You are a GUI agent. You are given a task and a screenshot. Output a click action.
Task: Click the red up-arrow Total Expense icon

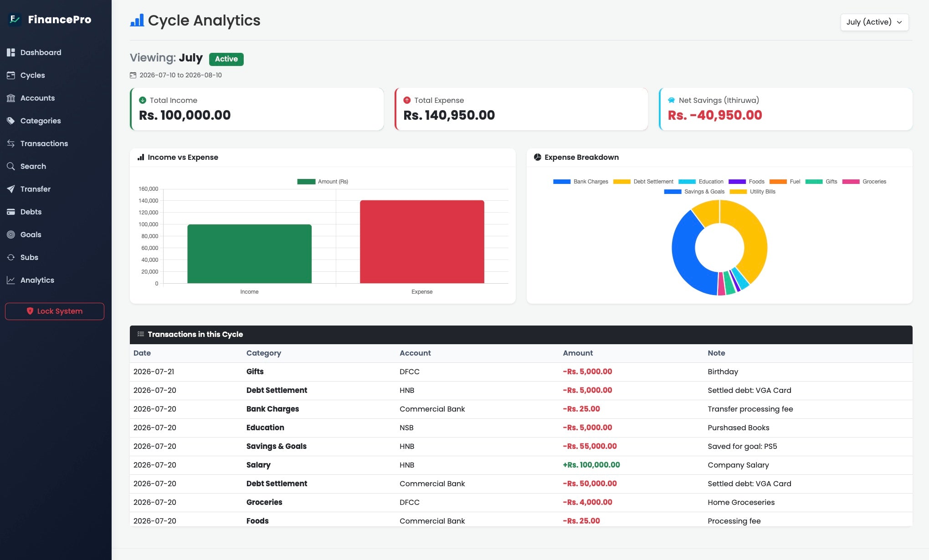407,100
